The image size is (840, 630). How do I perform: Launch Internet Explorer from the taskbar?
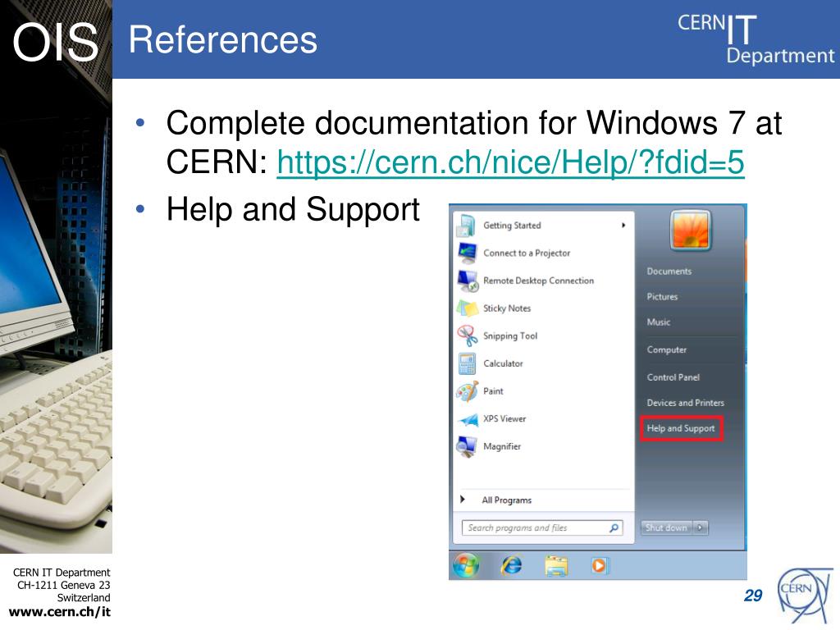(x=511, y=565)
